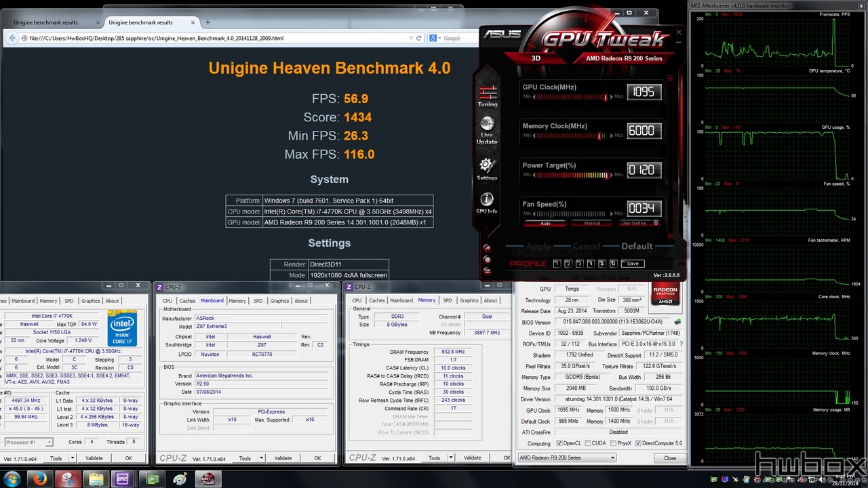
Task: Select About tab in CPU-Z Memory window
Action: pos(490,300)
